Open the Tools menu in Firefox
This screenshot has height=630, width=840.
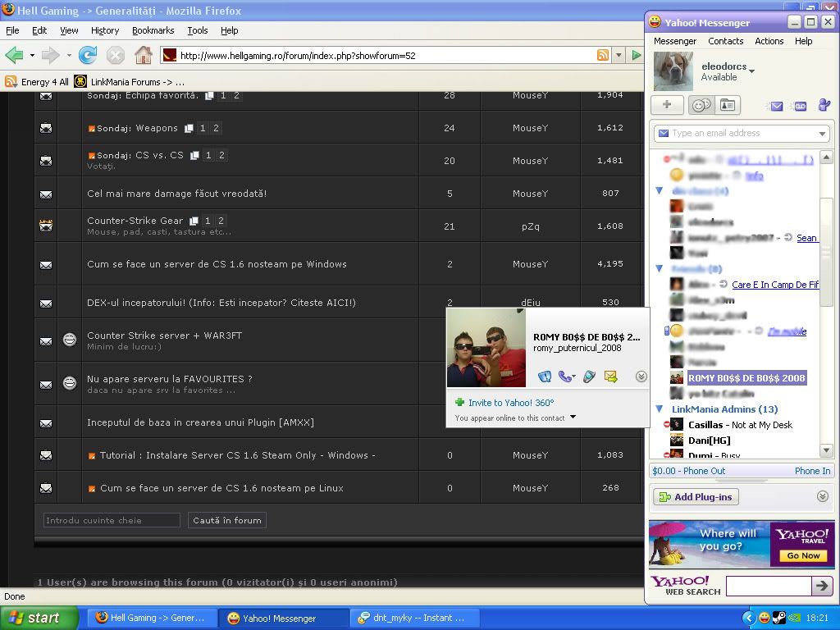198,30
